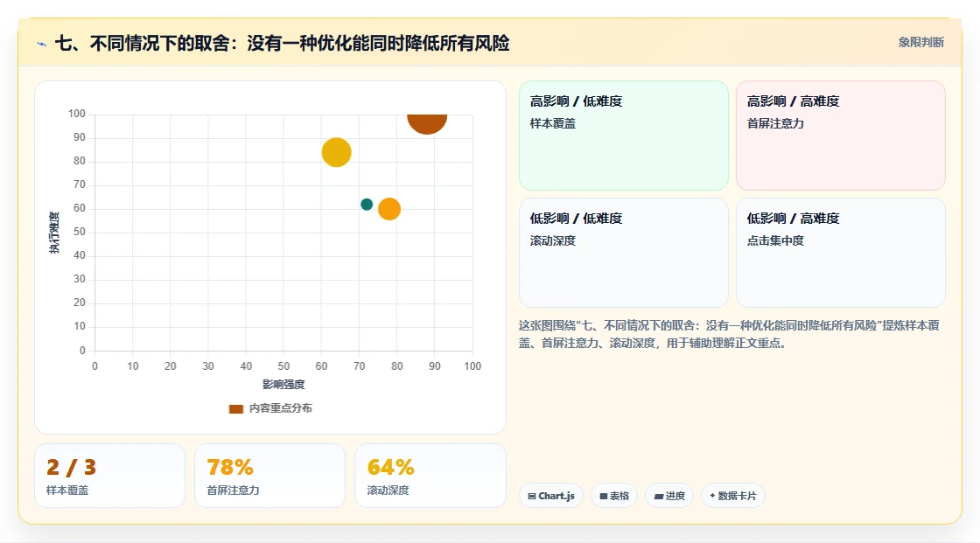Viewport: 980px width, 543px height.
Task: Click the 2 / 3 样本覆盖 data card
Action: (x=110, y=477)
